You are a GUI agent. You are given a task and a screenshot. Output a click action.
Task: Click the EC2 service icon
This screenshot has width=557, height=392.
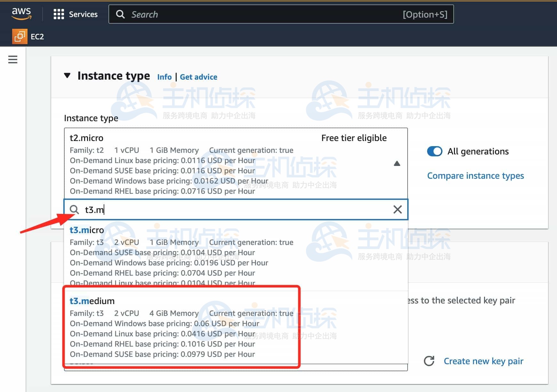tap(20, 36)
